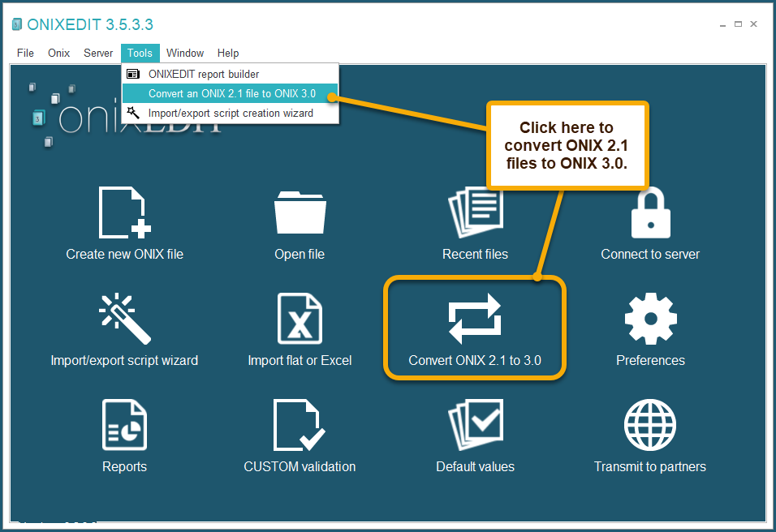Select ONIXEDIT report builder menu entry

pyautogui.click(x=231, y=74)
